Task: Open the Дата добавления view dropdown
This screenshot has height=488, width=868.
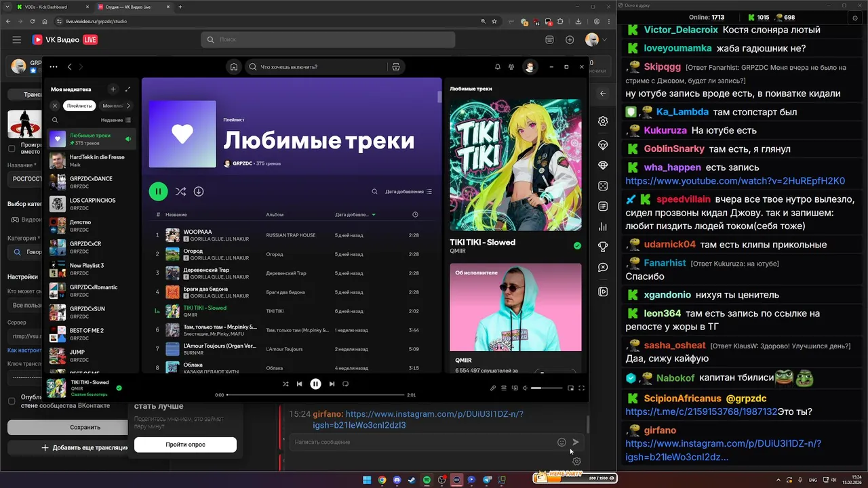Action: coord(408,192)
